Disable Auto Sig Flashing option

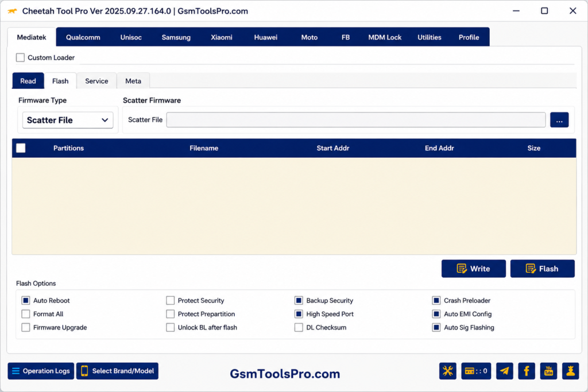436,328
